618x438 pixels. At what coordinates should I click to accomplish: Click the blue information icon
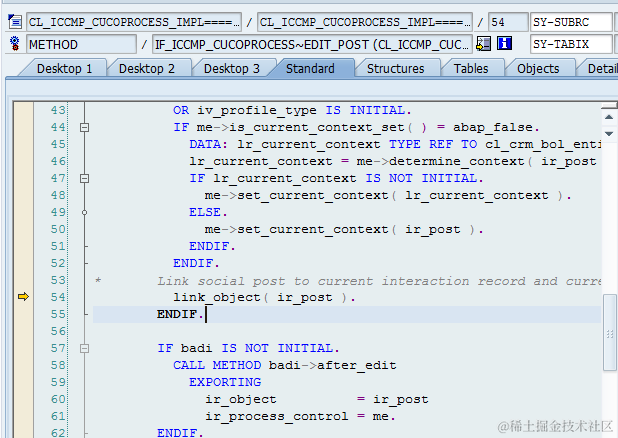click(x=504, y=43)
